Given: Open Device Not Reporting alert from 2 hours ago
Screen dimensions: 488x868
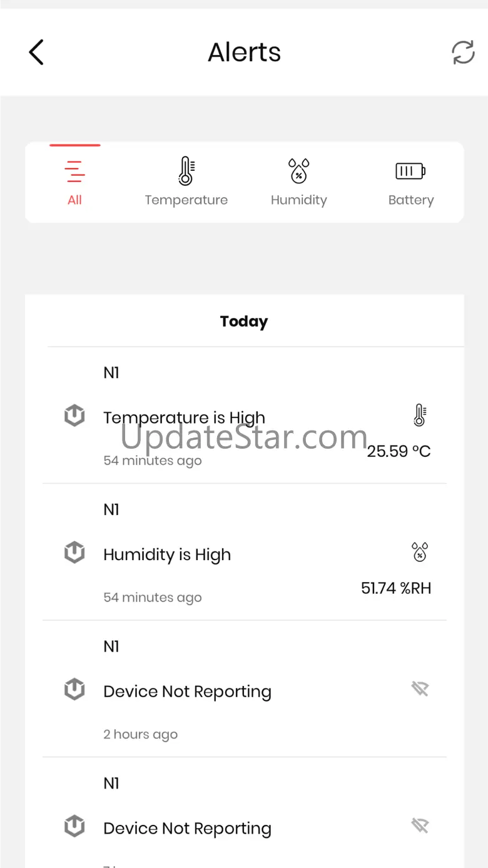Looking at the screenshot, I should tap(187, 692).
